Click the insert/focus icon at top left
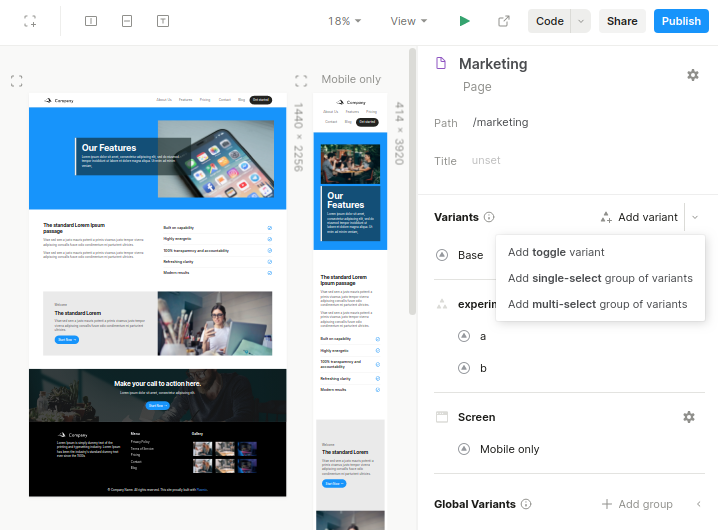Screen dimensions: 718x530 coord(30,21)
